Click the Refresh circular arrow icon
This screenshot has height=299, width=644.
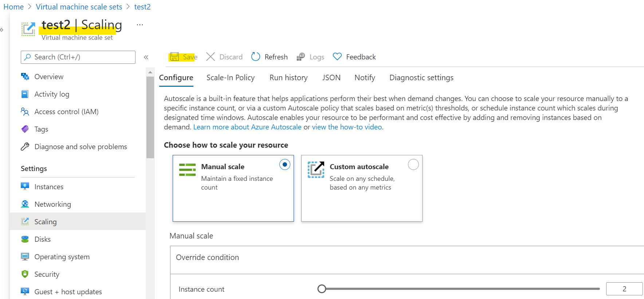(256, 57)
